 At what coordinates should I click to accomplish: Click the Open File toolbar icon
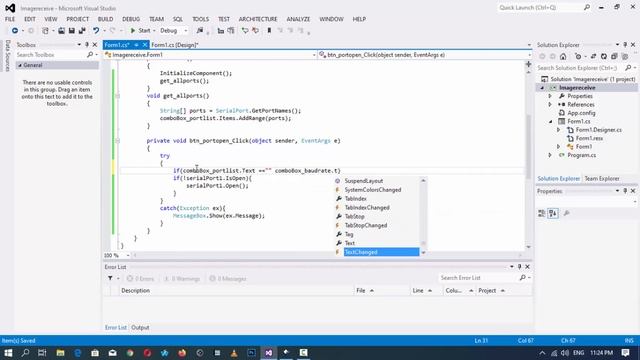point(61,31)
